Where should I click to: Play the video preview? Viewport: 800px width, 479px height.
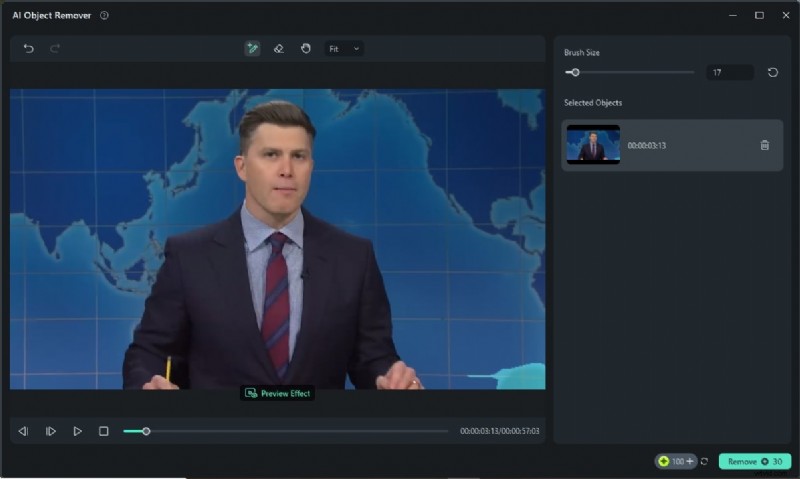pyautogui.click(x=77, y=431)
